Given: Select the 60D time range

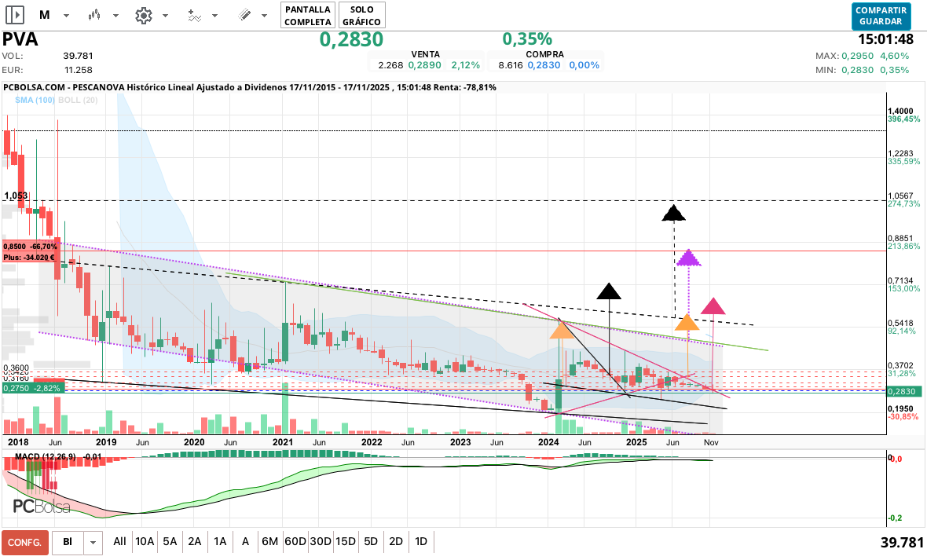Looking at the screenshot, I should [x=295, y=542].
